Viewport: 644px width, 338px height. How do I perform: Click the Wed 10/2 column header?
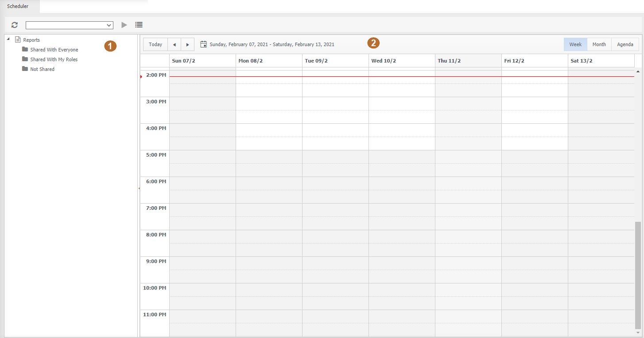coord(402,61)
